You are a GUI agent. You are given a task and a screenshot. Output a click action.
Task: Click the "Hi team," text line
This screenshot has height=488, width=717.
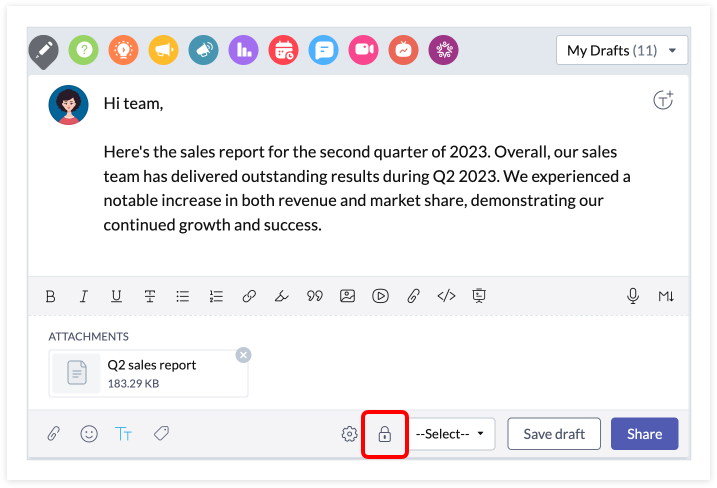pyautogui.click(x=134, y=104)
